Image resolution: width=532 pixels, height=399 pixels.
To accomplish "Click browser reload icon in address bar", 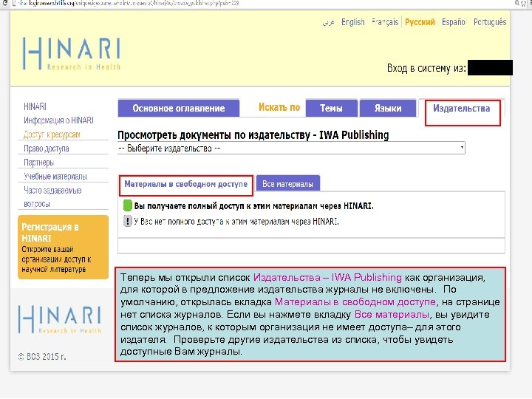I will click(4, 4).
